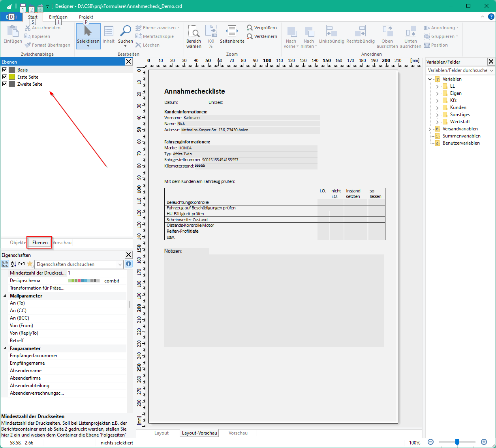Uncheck the Basis layer checkbox
This screenshot has height=448, width=496.
4,70
